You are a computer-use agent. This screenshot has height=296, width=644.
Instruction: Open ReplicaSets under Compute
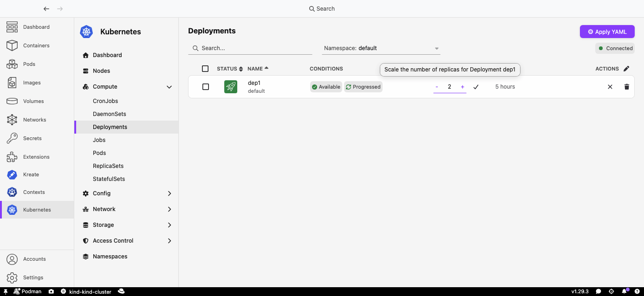(x=108, y=166)
